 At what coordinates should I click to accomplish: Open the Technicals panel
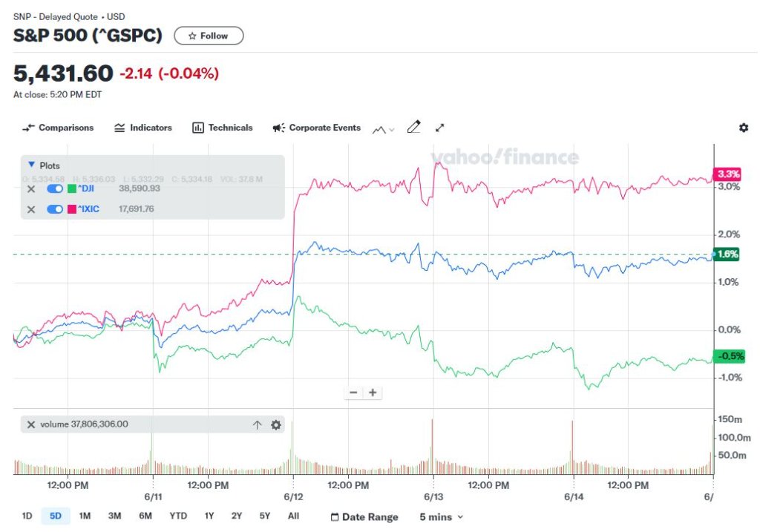click(223, 128)
